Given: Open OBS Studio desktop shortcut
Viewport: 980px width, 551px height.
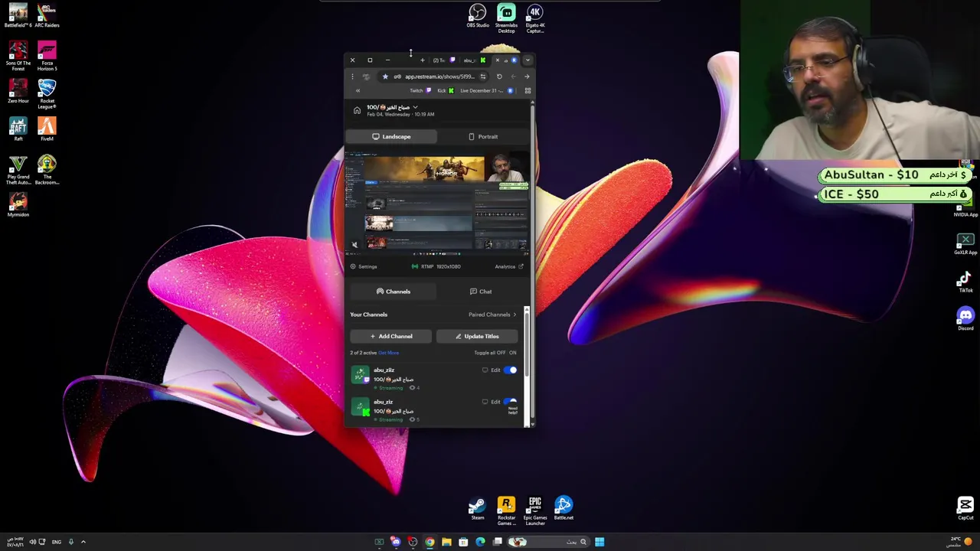Looking at the screenshot, I should pos(477,16).
